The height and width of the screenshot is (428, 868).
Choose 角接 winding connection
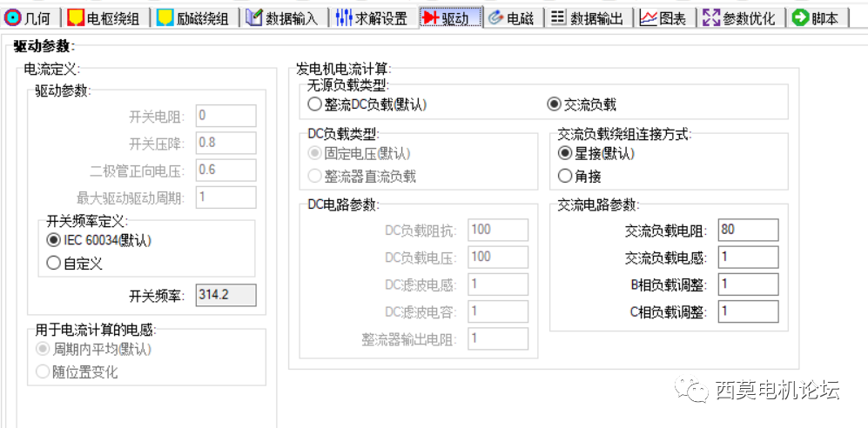pos(580,177)
